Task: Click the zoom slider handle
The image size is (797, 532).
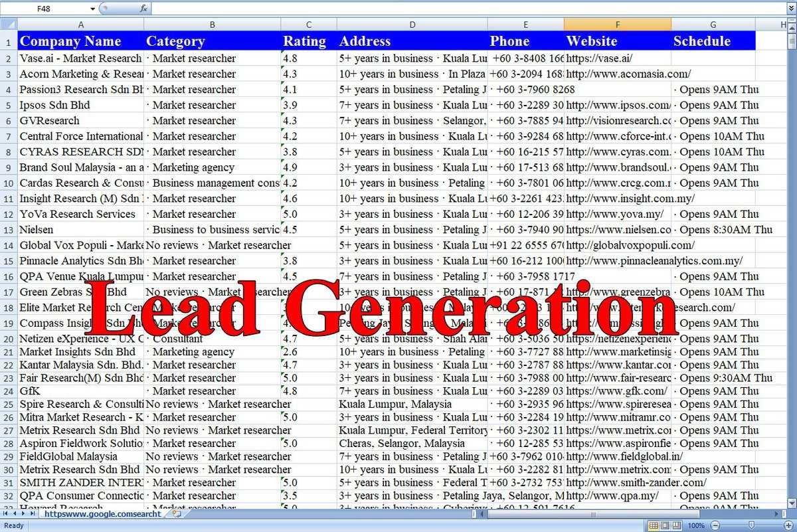Action: click(x=751, y=525)
